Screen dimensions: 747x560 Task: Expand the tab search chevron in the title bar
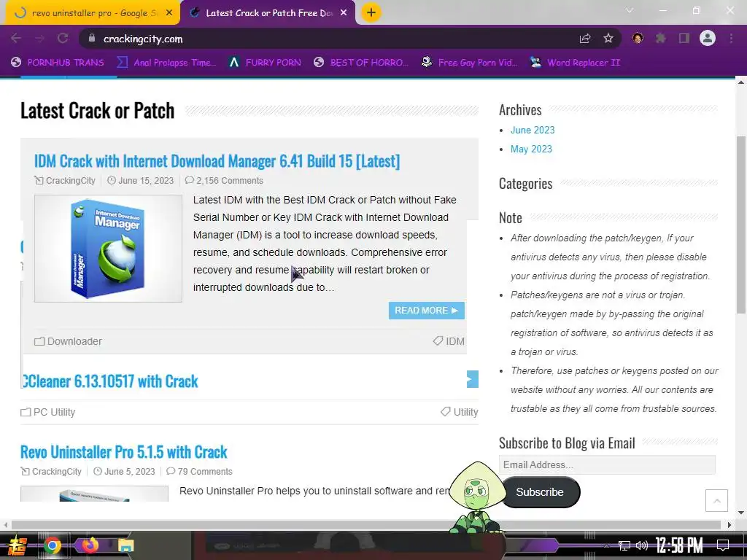(630, 10)
